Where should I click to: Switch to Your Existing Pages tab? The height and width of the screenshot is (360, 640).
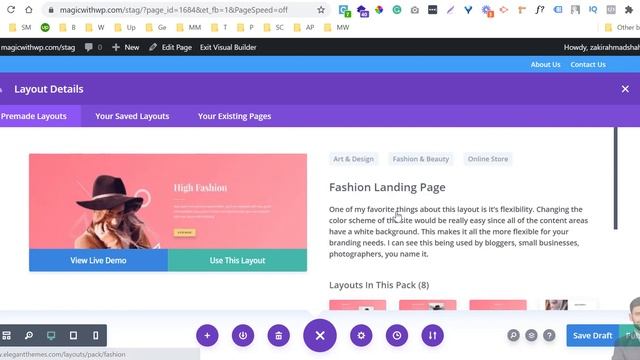click(x=235, y=116)
